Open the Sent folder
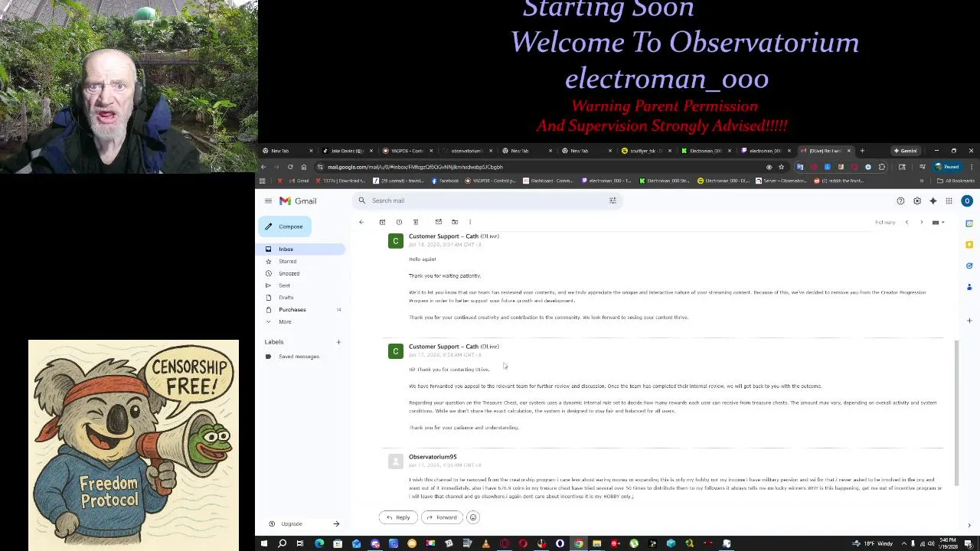The width and height of the screenshot is (980, 551). (284, 285)
